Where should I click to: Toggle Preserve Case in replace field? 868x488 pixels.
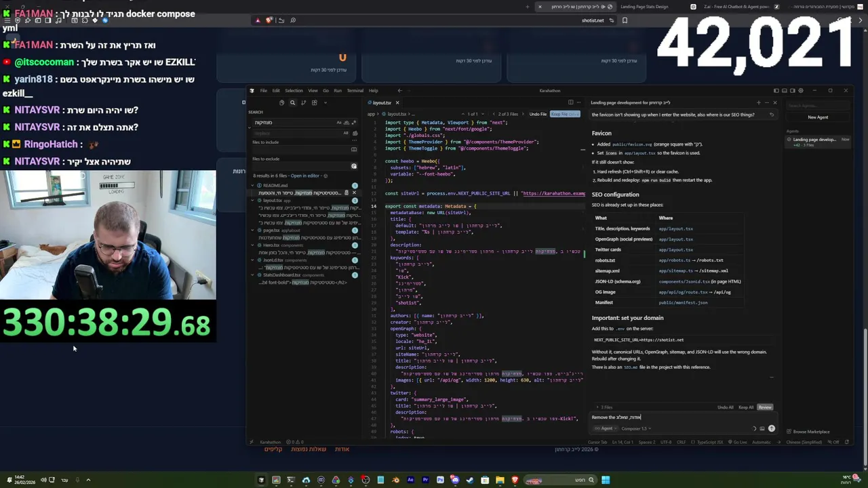coord(346,133)
